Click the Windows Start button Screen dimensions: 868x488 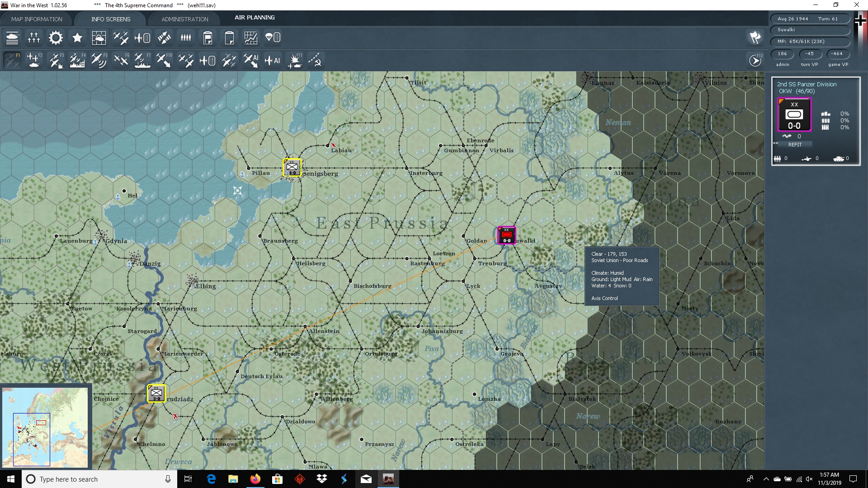coord(11,479)
